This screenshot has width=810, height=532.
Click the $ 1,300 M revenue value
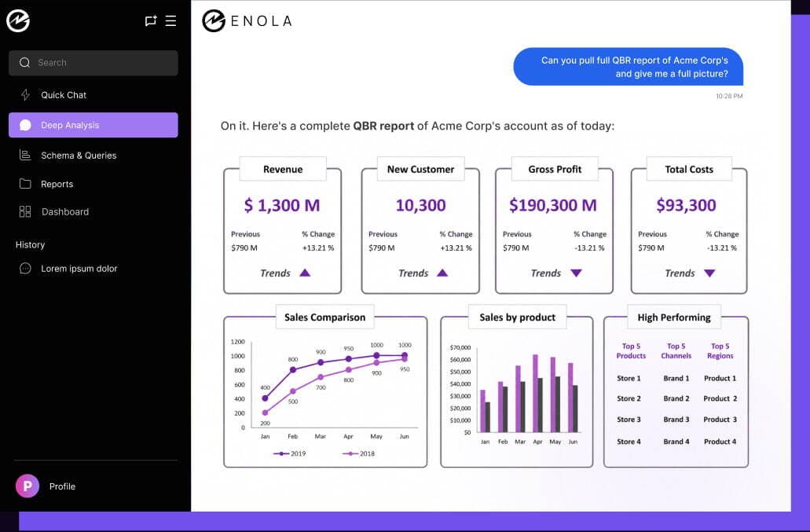tap(282, 205)
